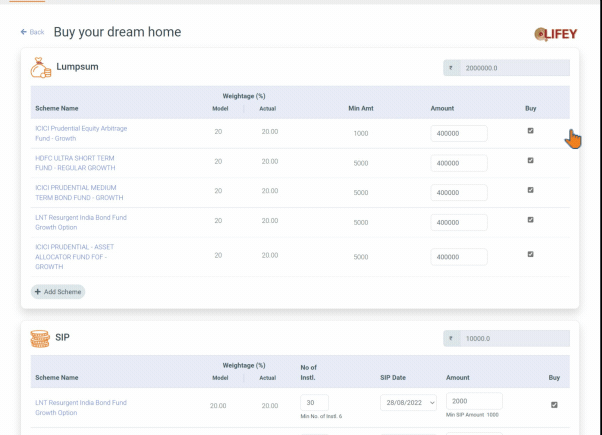
Task: Edit amount for ICICI Prudential Medium Term Bond
Action: coord(458,192)
